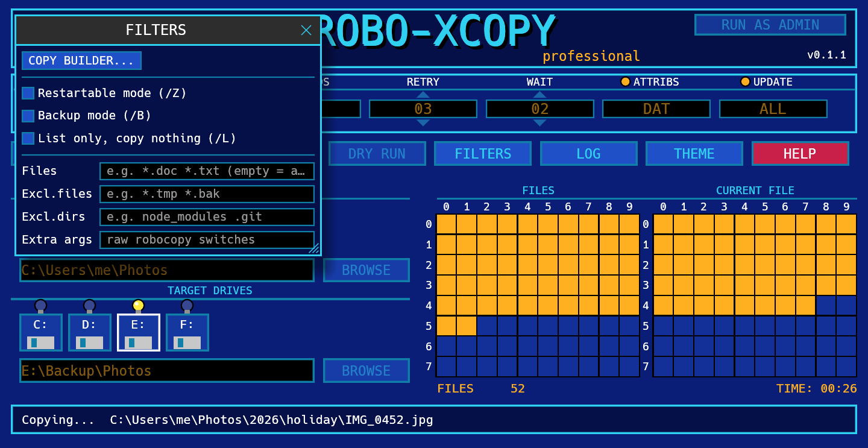Viewport: 868px width, 448px height.
Task: Click the FILTERS panel resize grip
Action: point(314,248)
